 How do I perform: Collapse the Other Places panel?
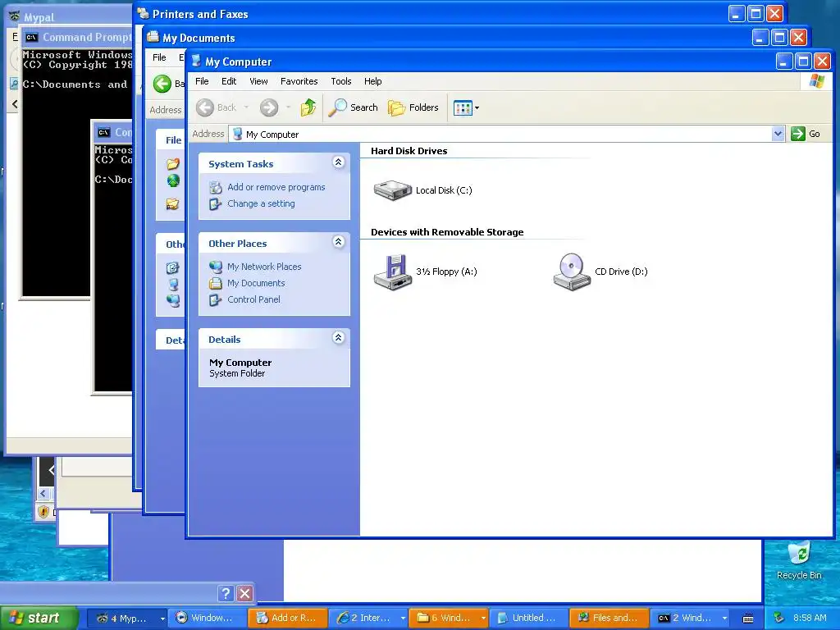338,242
